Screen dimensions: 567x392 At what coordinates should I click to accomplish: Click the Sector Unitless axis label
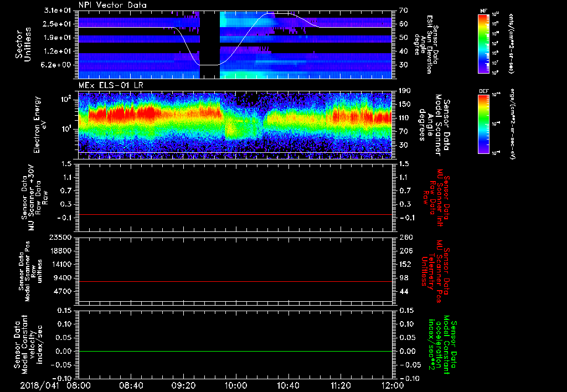tap(23, 44)
